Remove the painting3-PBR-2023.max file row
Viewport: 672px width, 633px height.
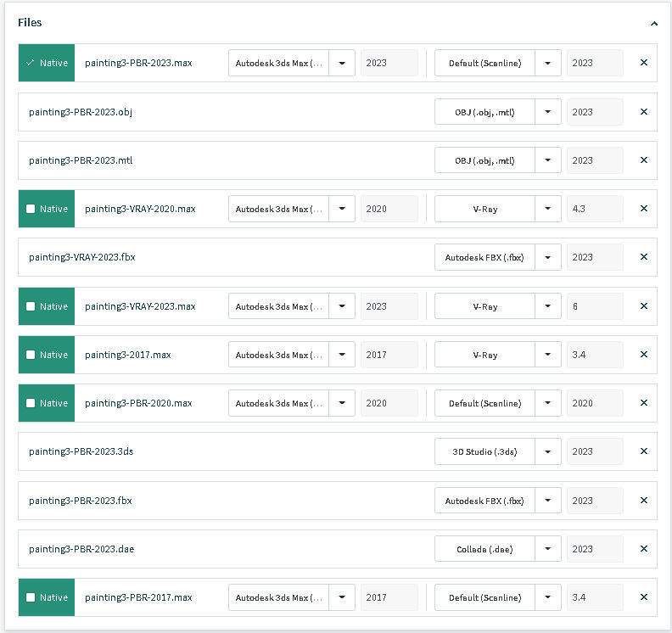643,63
